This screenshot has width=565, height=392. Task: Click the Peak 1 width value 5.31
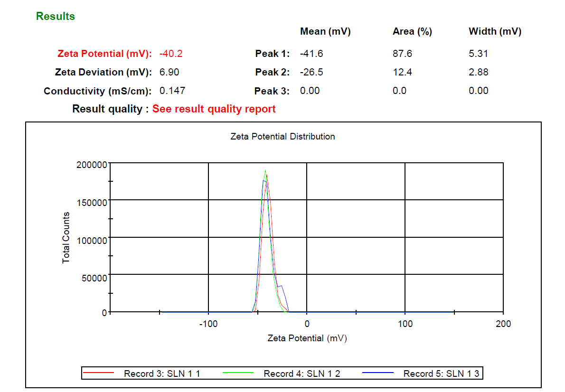tap(478, 54)
